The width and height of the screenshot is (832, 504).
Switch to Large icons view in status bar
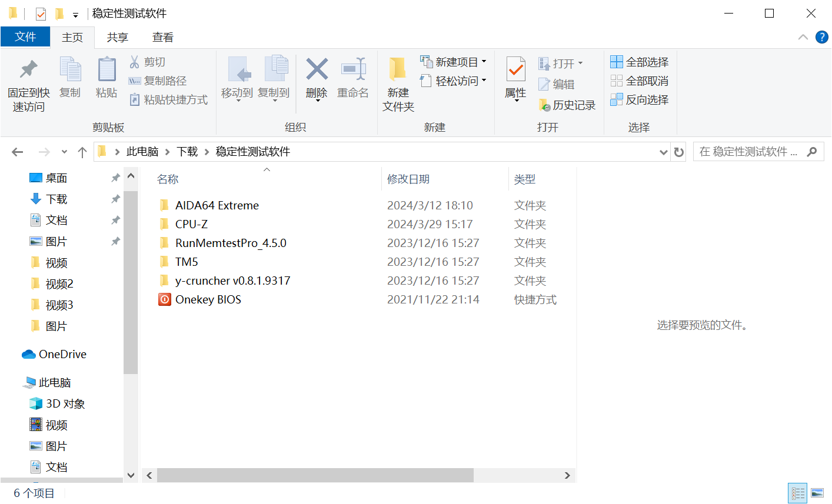(817, 493)
